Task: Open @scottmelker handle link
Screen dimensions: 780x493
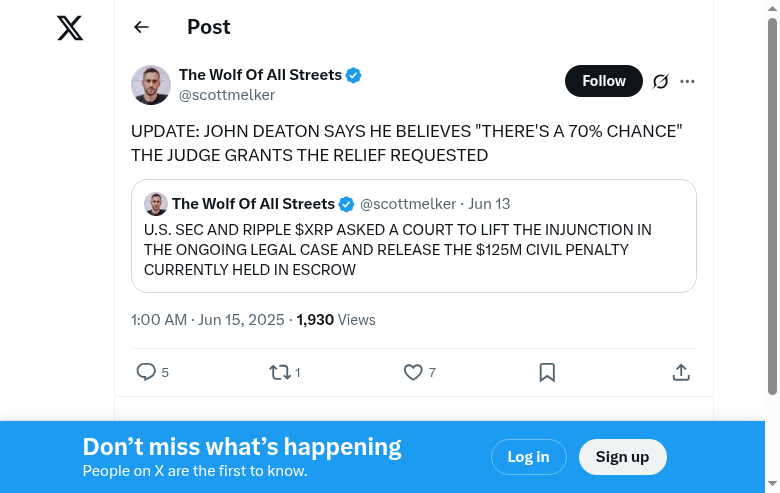Action: [x=227, y=95]
